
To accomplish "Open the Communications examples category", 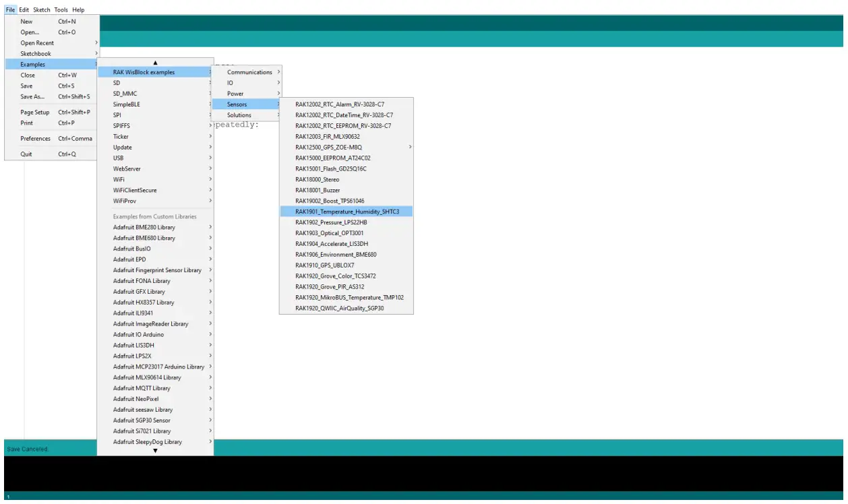I will tap(247, 72).
